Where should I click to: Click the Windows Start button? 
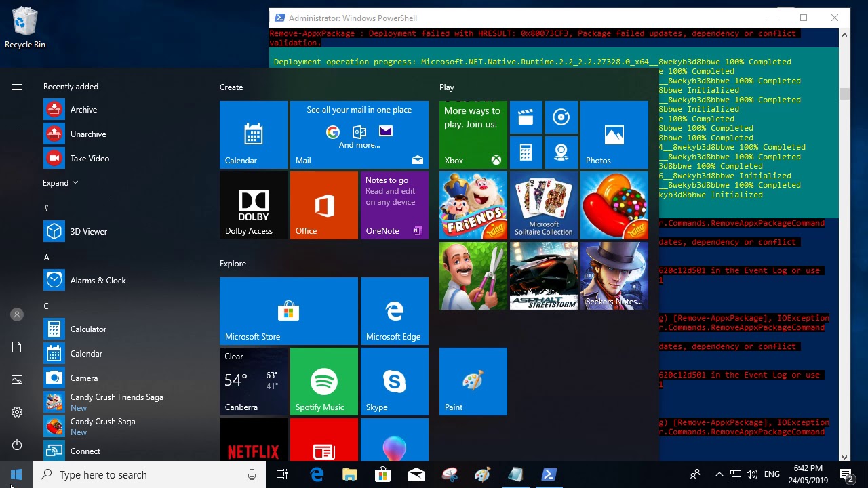click(x=16, y=474)
